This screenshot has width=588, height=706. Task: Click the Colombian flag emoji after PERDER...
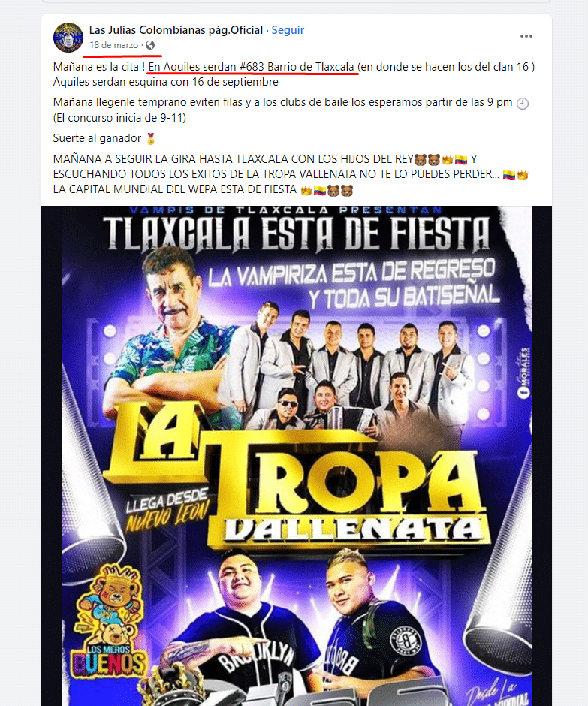coord(508,175)
